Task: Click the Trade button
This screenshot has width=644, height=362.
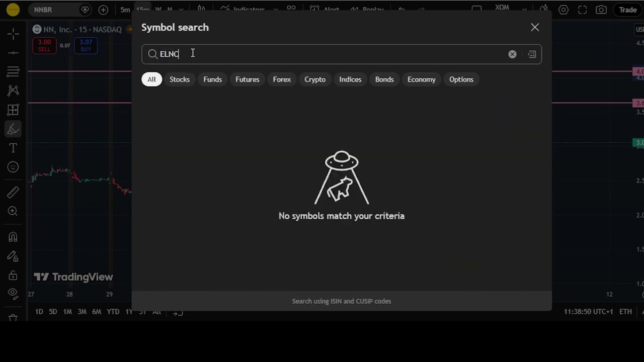Action: pos(627,10)
